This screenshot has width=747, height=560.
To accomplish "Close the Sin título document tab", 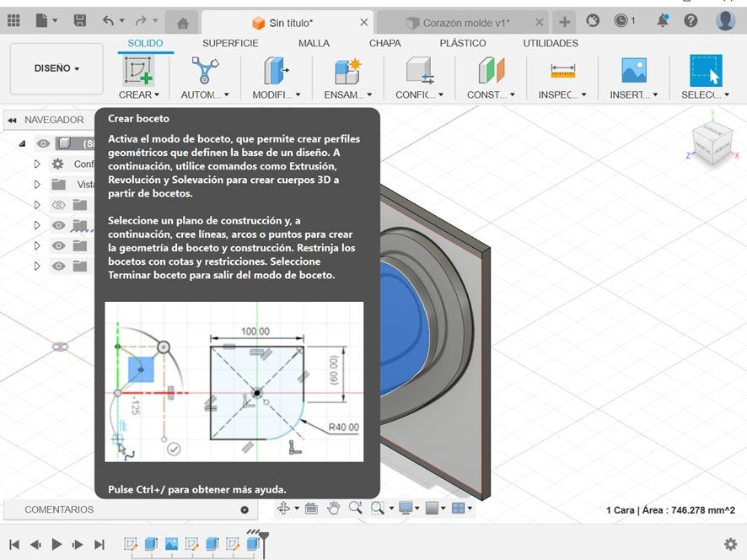I will [x=363, y=23].
